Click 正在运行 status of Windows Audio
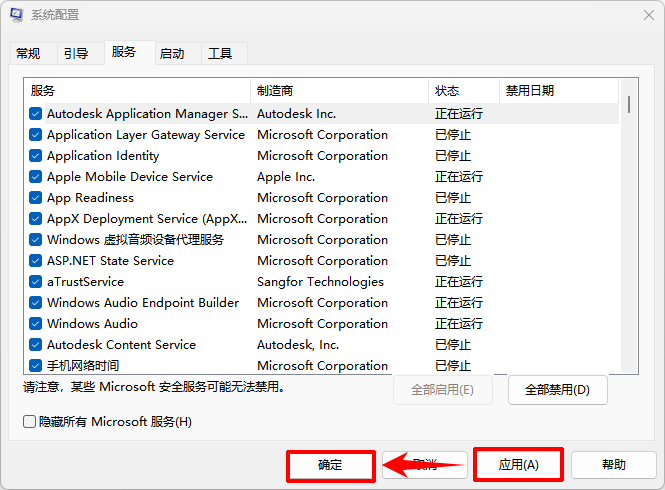This screenshot has width=665, height=490. pos(458,324)
